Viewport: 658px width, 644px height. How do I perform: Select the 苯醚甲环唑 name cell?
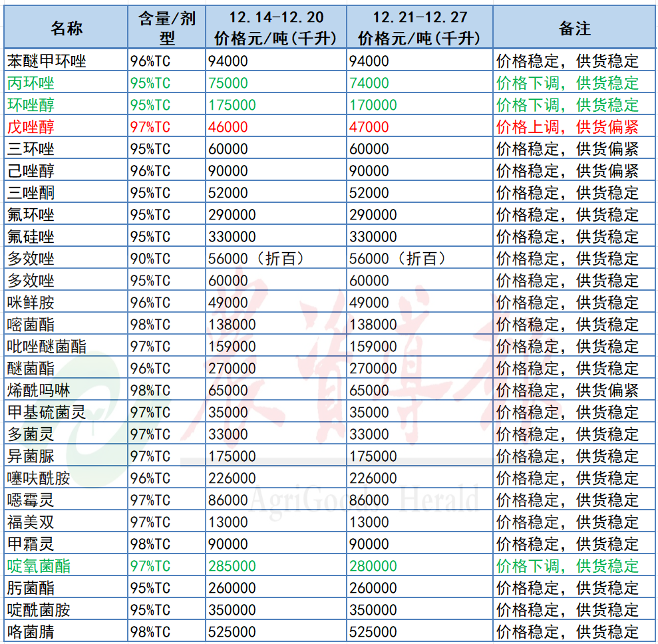pos(47,61)
